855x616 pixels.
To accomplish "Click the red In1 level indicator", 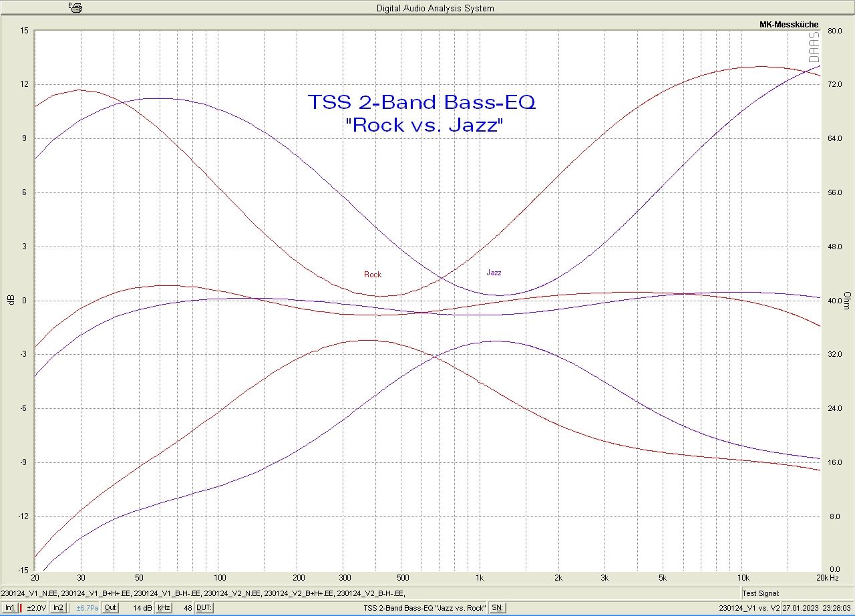I will (x=21, y=608).
